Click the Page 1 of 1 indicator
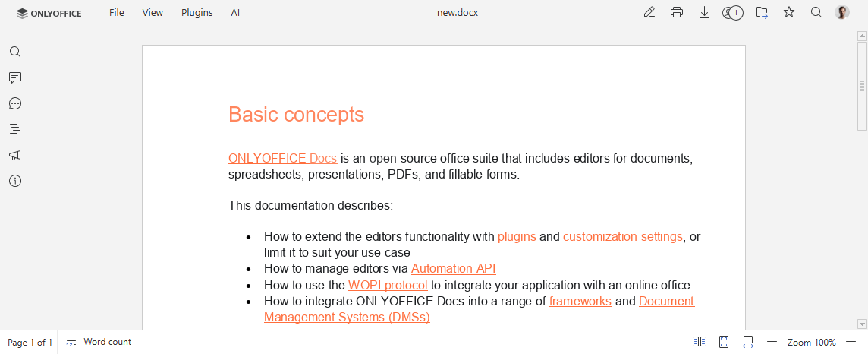Viewport: 868px width, 354px height. pos(30,343)
